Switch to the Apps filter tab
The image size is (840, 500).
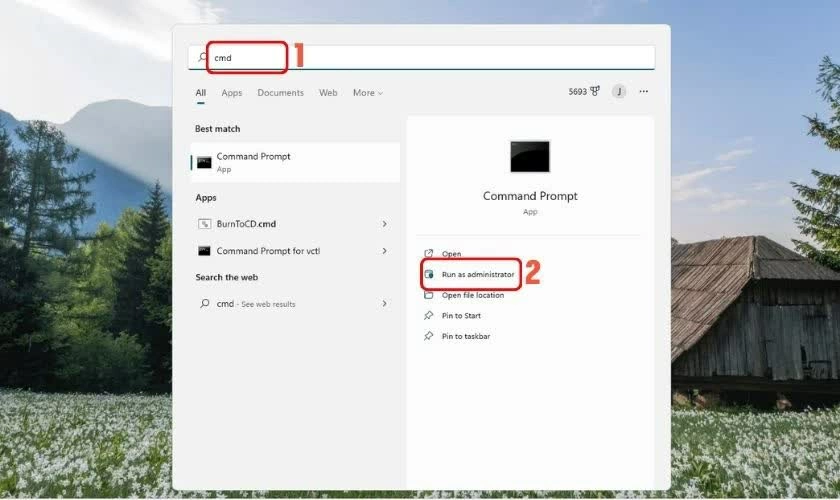(x=231, y=93)
